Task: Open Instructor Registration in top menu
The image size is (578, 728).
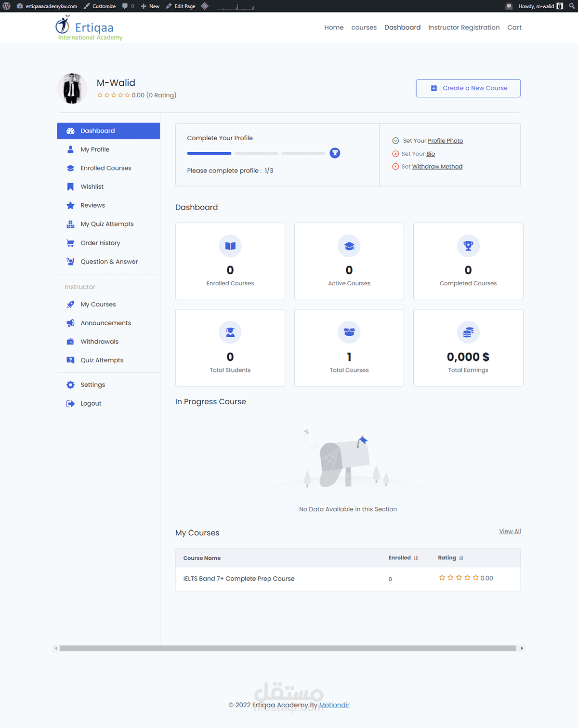Action: coord(464,27)
